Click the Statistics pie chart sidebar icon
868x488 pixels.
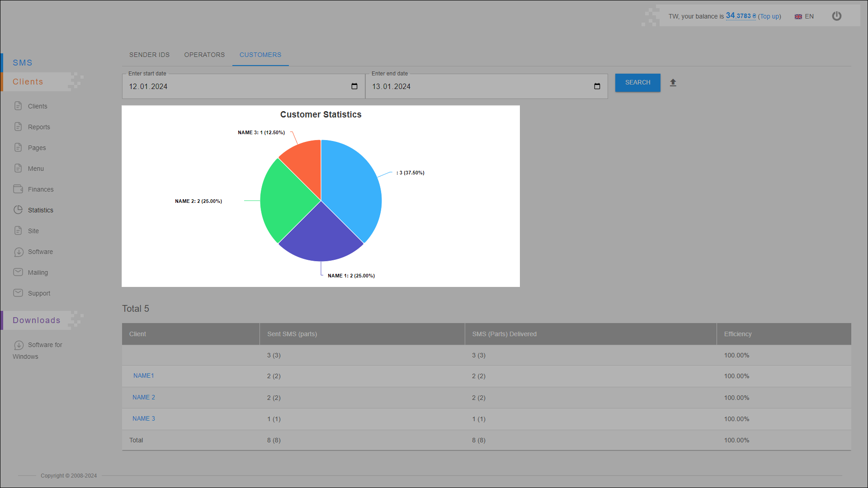point(18,210)
